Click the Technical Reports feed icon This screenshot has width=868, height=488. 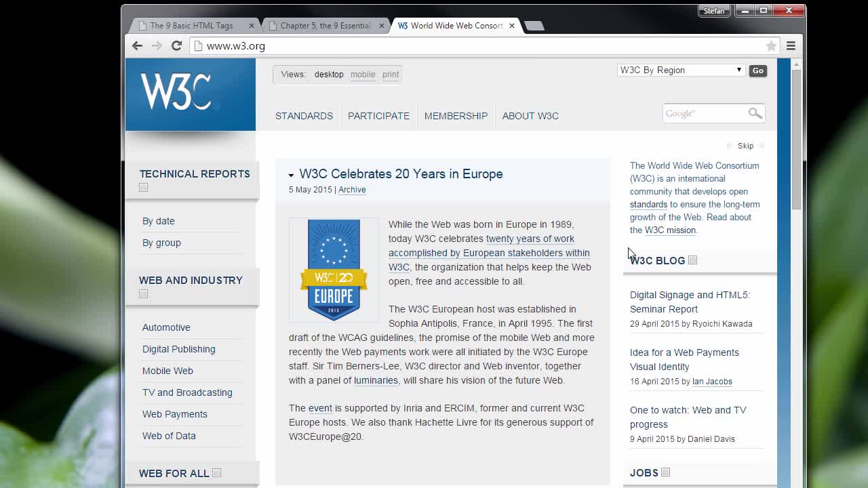click(x=144, y=188)
